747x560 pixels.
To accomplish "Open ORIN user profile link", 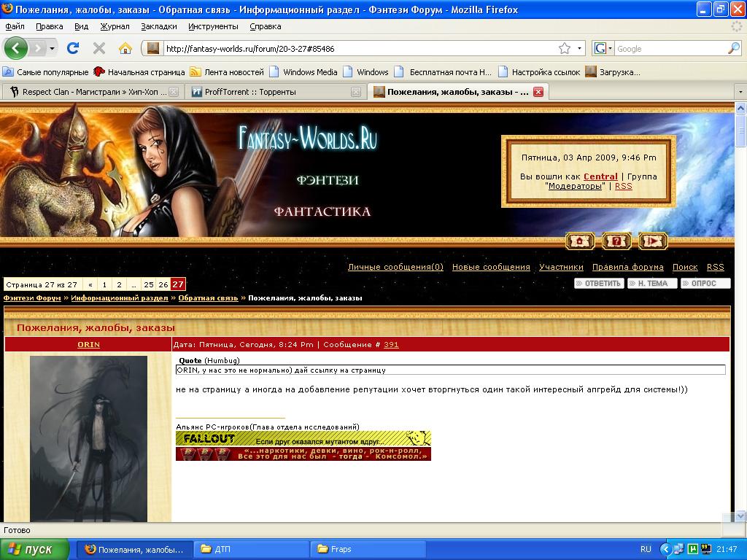I will (x=88, y=344).
